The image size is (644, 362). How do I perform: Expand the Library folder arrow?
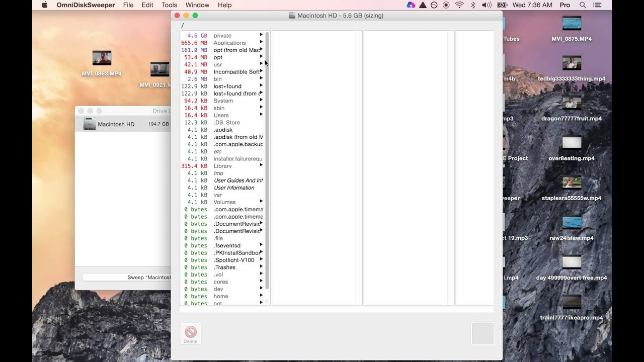[x=261, y=165]
